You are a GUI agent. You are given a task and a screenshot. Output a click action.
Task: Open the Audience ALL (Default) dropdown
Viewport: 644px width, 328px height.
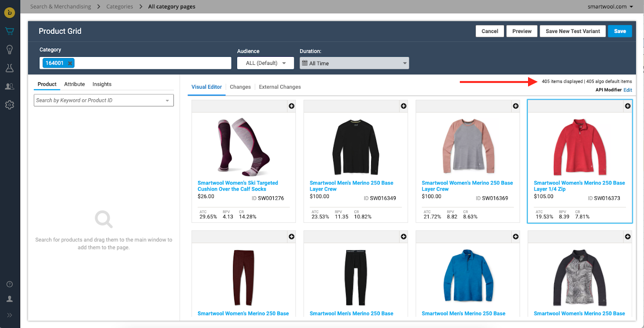(x=266, y=63)
